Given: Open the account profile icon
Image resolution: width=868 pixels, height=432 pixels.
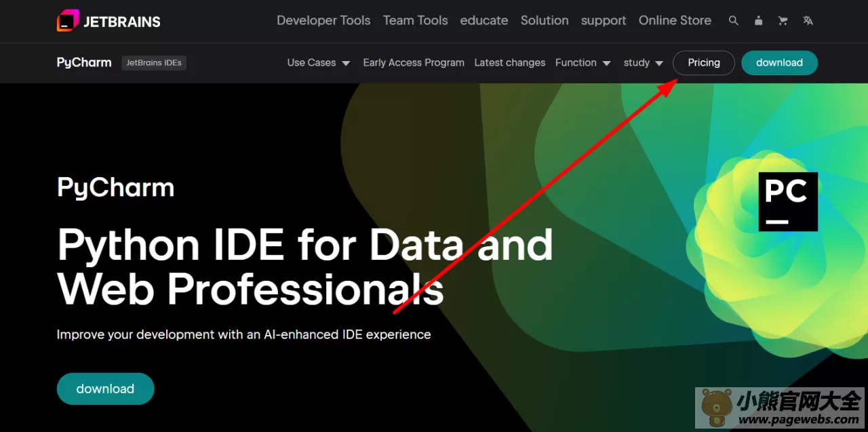Looking at the screenshot, I should coord(758,21).
